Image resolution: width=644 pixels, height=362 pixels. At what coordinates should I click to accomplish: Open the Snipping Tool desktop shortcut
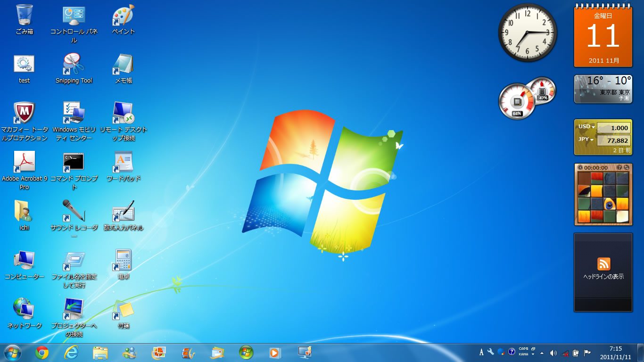tap(74, 65)
